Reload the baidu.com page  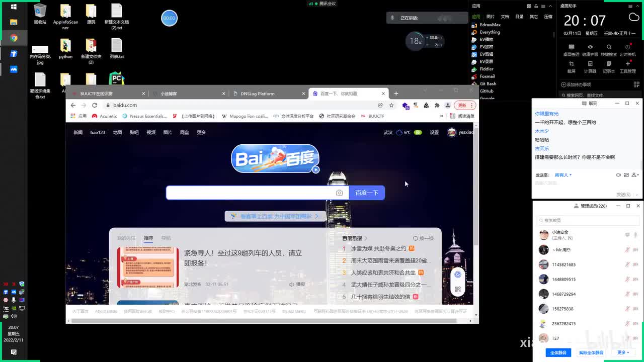tap(95, 105)
